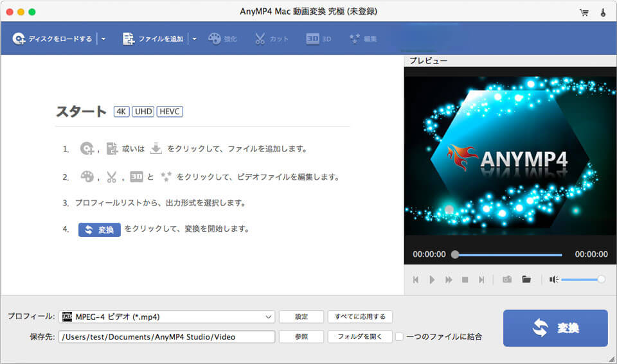This screenshot has width=617, height=364.
Task: Click the ANYMP4 preview video thumbnail
Action: coord(510,155)
